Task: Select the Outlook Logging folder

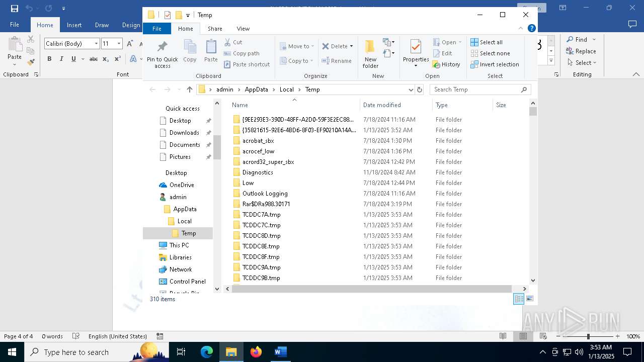Action: tap(265, 194)
